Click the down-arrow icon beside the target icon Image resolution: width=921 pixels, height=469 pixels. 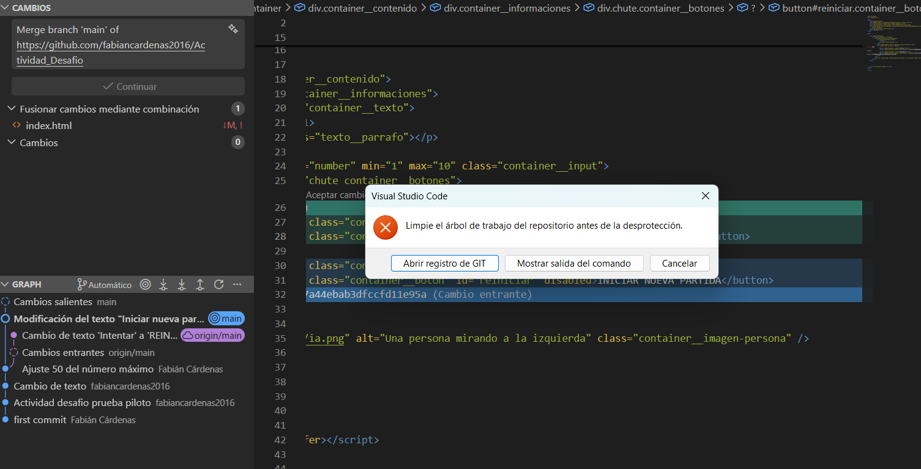tap(163, 284)
